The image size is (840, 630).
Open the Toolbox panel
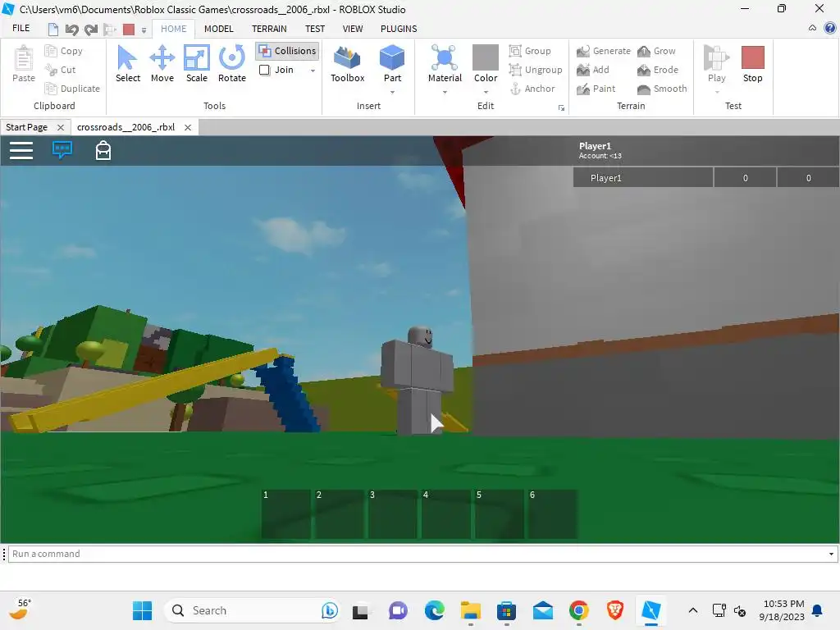coord(347,64)
